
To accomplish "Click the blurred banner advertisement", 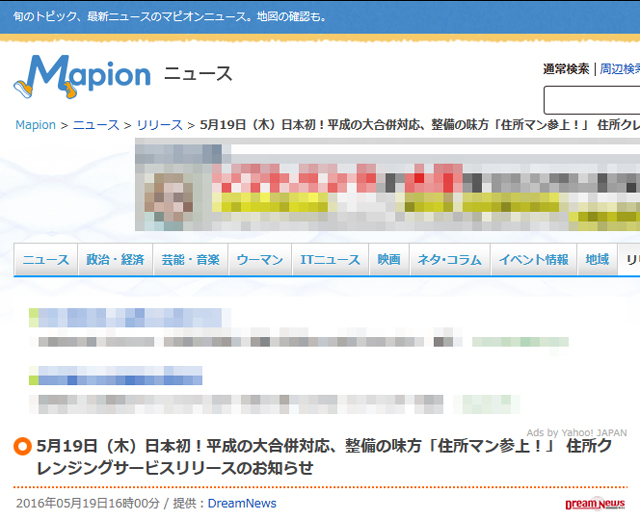I will coord(387,184).
